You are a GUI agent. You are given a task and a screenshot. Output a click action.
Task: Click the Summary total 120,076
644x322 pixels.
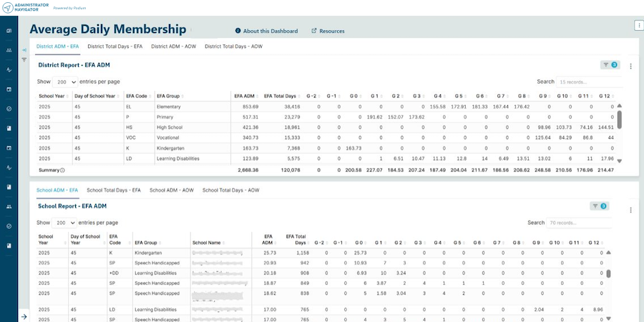tap(291, 170)
